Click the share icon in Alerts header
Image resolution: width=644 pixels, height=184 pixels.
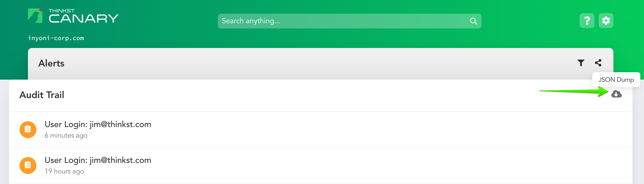pyautogui.click(x=598, y=63)
